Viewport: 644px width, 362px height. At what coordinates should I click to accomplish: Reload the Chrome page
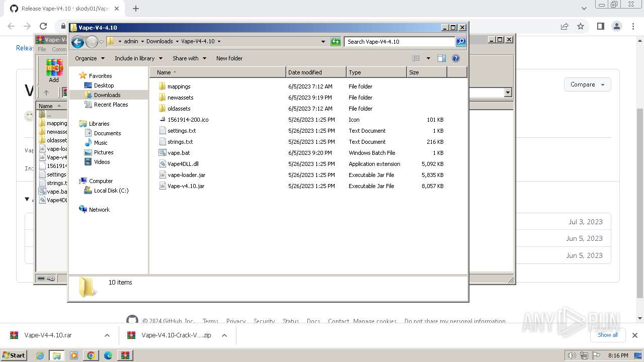43,26
